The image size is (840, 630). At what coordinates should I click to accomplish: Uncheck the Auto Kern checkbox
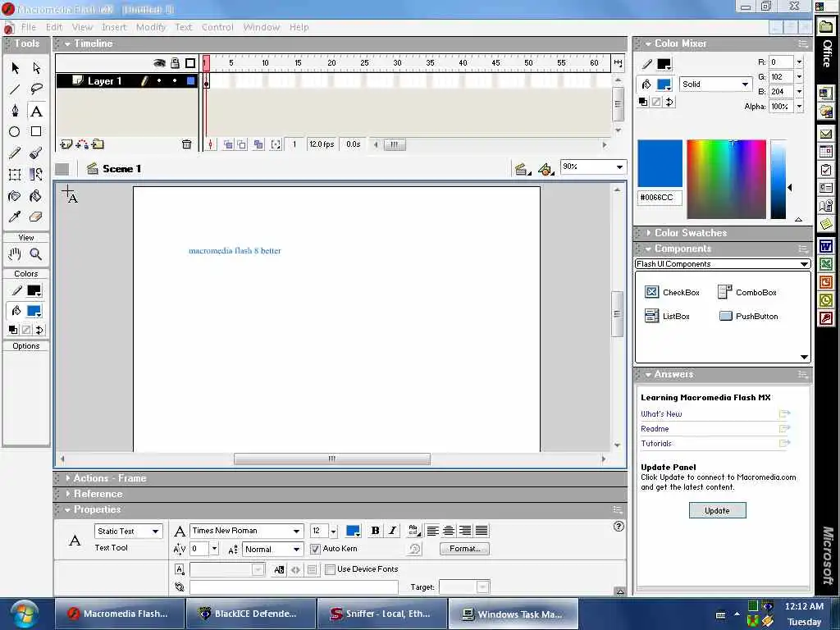[x=315, y=549]
